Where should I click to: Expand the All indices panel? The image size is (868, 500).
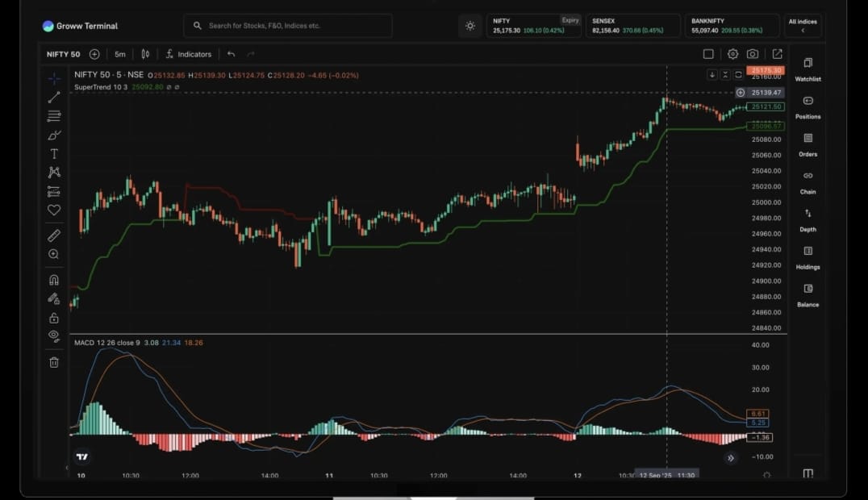point(803,26)
